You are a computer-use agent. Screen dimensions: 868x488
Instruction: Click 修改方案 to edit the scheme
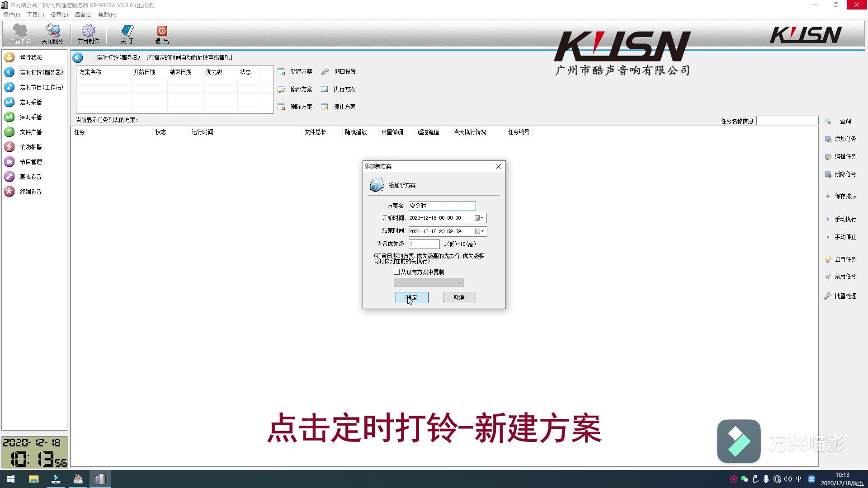click(x=295, y=89)
